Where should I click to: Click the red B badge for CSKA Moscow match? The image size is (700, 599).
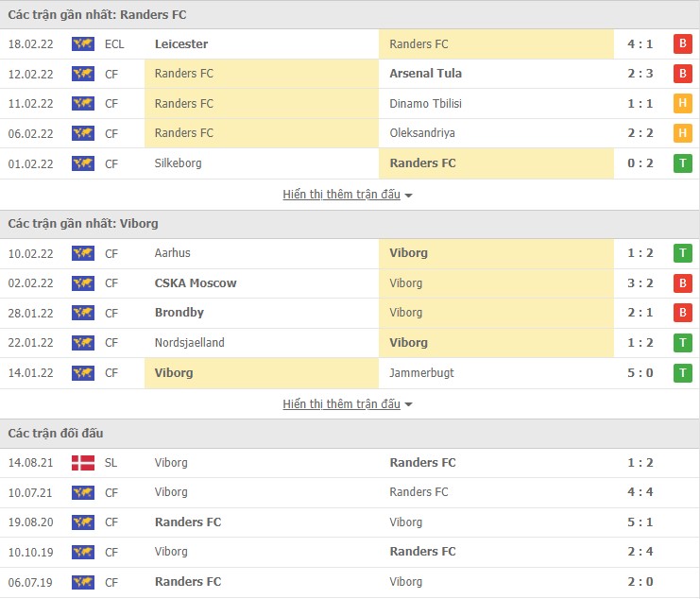(x=682, y=282)
